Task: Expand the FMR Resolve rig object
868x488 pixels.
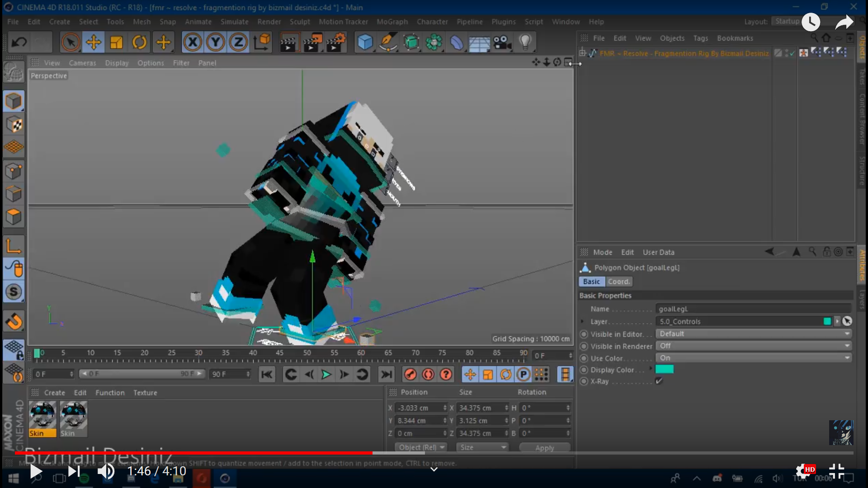Action: pyautogui.click(x=583, y=53)
